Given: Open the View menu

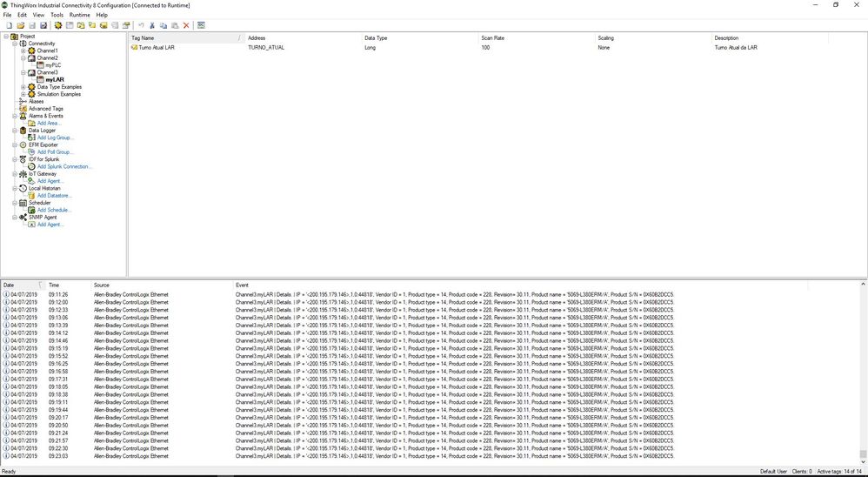Looking at the screenshot, I should 39,15.
